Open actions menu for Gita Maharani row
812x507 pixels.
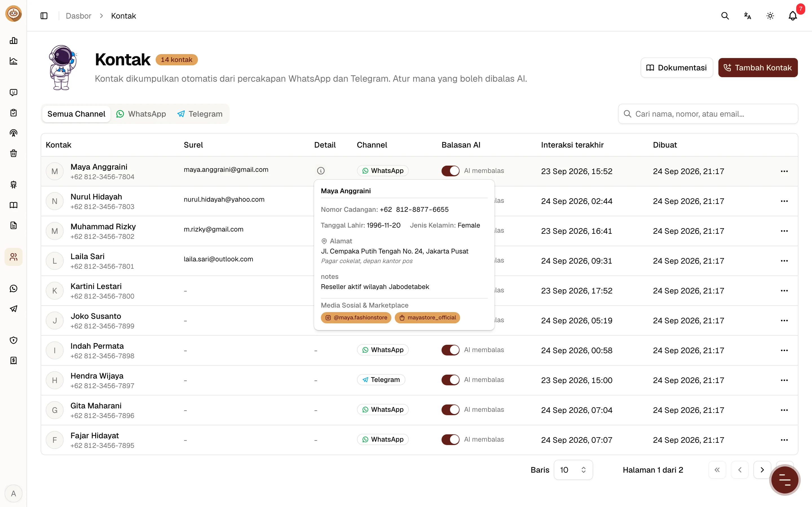(784, 410)
